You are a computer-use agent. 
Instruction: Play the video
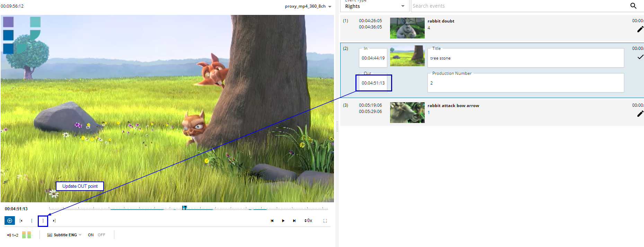point(283,221)
